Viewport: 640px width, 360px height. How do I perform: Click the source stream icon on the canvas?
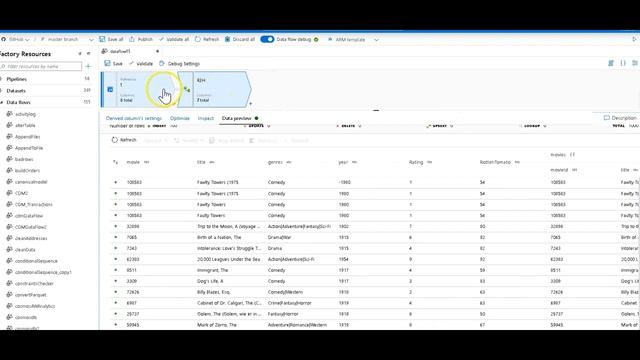(110, 89)
